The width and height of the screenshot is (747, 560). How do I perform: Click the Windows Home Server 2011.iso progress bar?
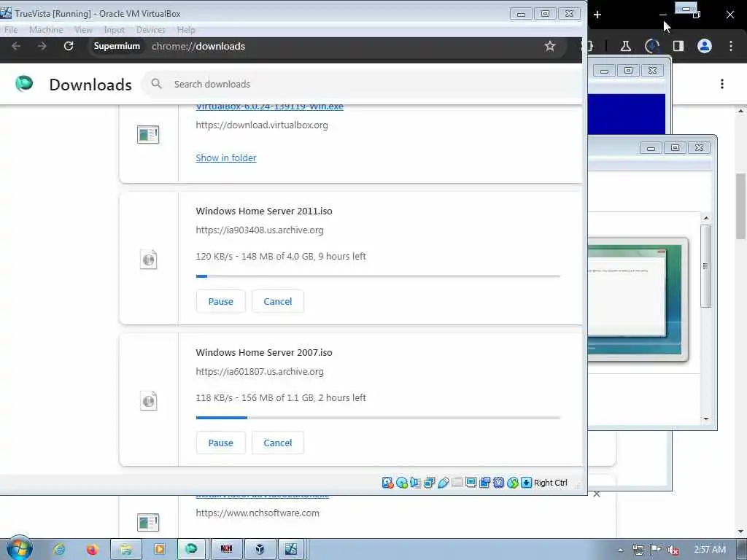pos(378,276)
